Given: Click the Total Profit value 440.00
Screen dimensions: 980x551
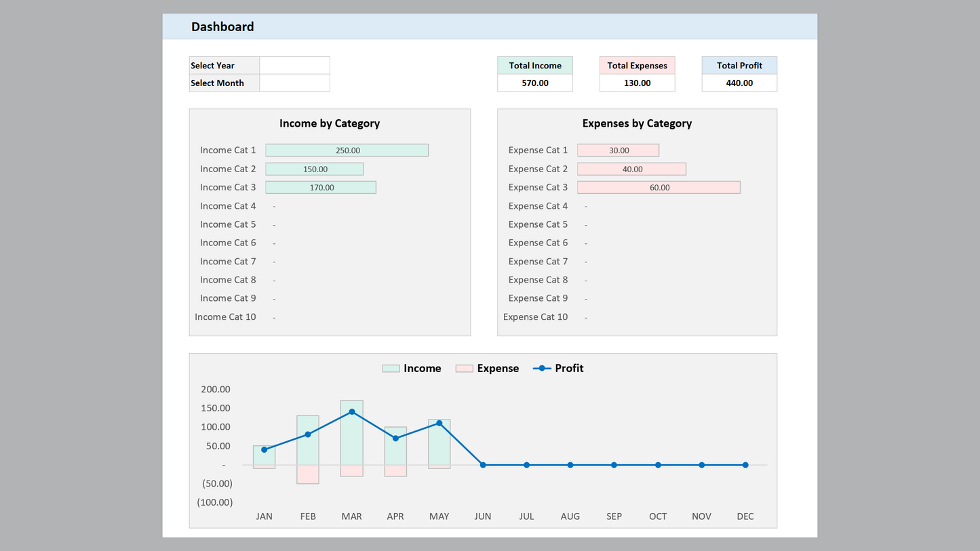Looking at the screenshot, I should 739,83.
